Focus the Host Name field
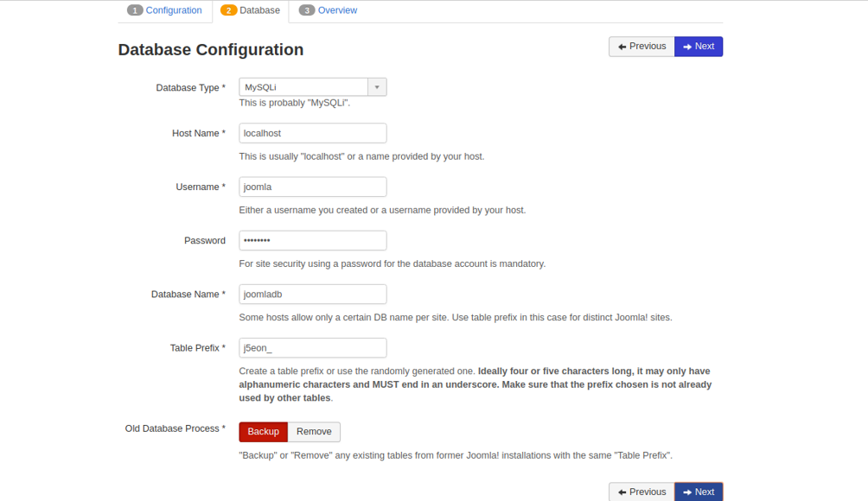The width and height of the screenshot is (868, 501). 313,133
